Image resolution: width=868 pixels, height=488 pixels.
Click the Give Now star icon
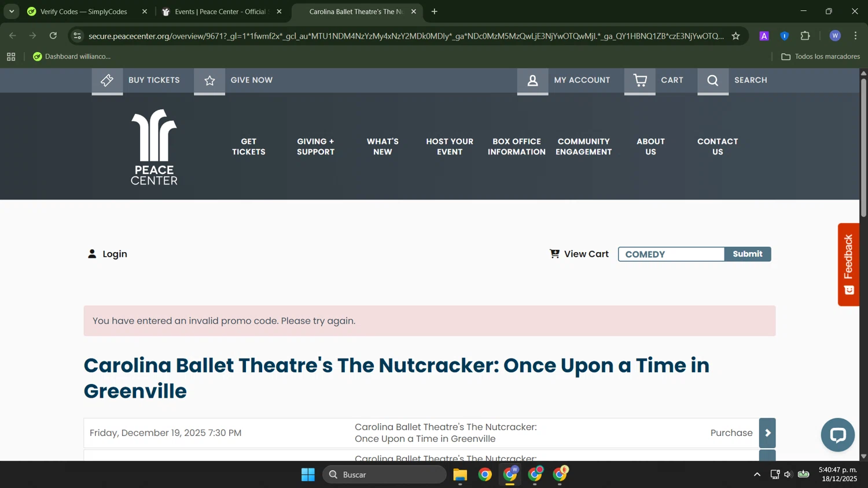pos(209,80)
